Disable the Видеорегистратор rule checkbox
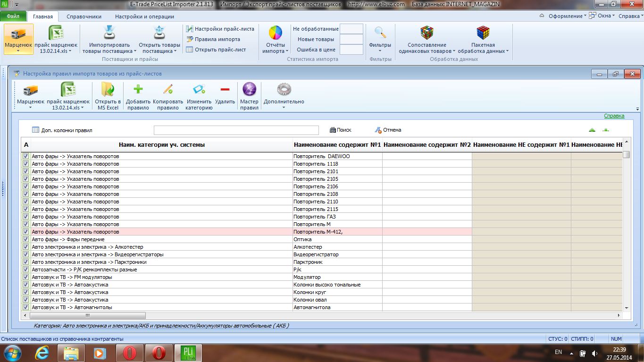 tap(26, 254)
